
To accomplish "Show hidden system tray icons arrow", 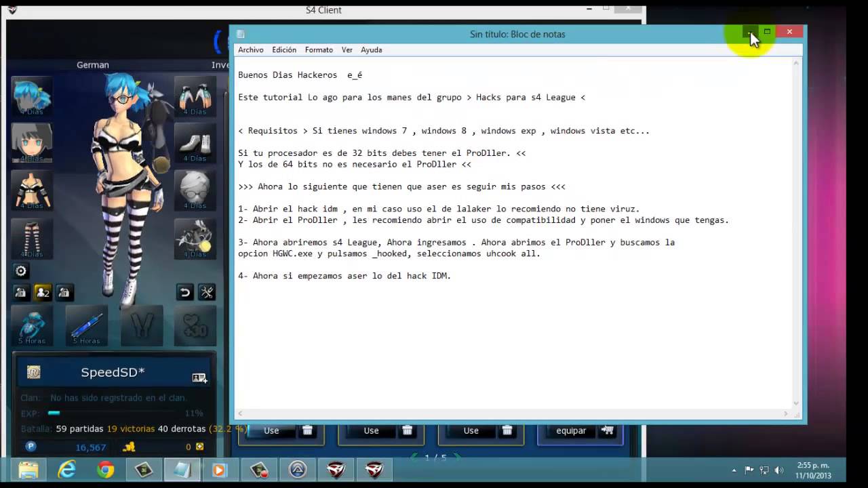I will (x=734, y=470).
